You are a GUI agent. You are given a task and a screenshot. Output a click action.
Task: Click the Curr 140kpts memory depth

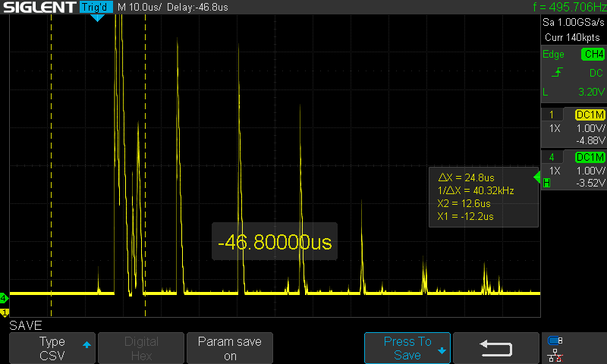[x=572, y=37]
